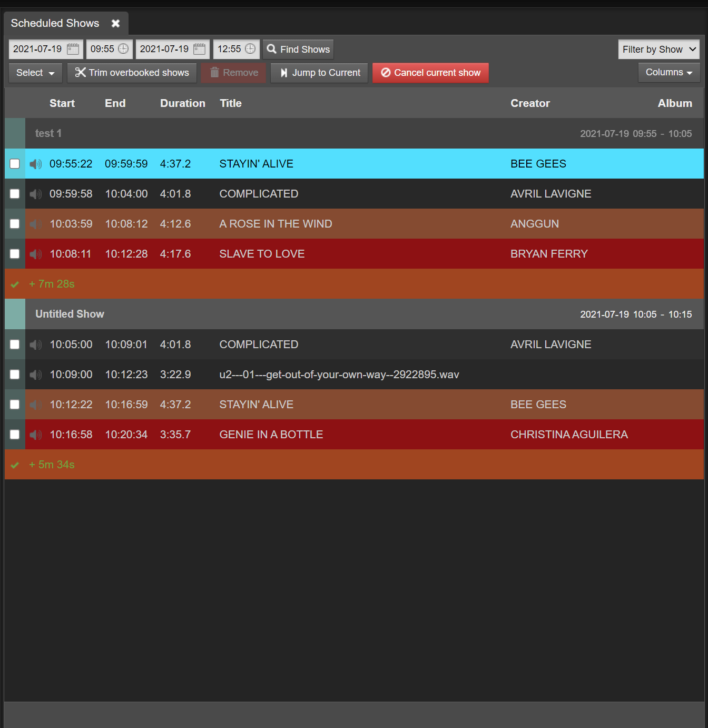
Task: Click the 2021-07-19 10:05 - 10:15 show time range
Action: (636, 314)
